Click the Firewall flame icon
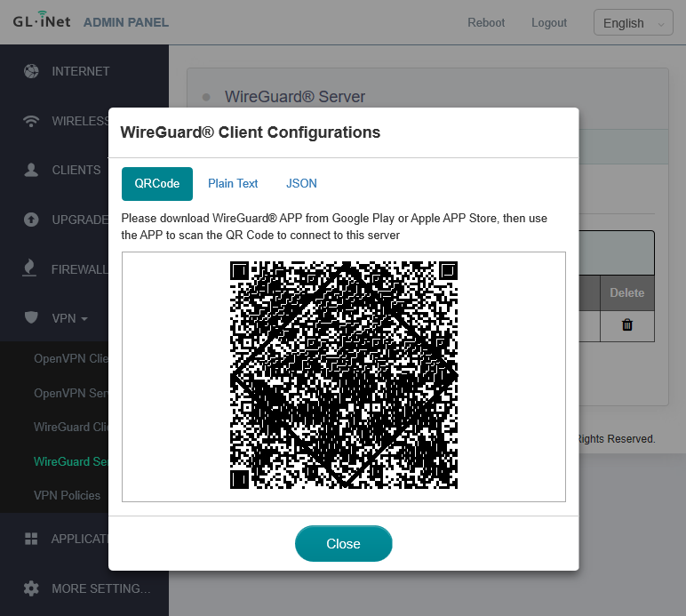The image size is (686, 616). (31, 268)
